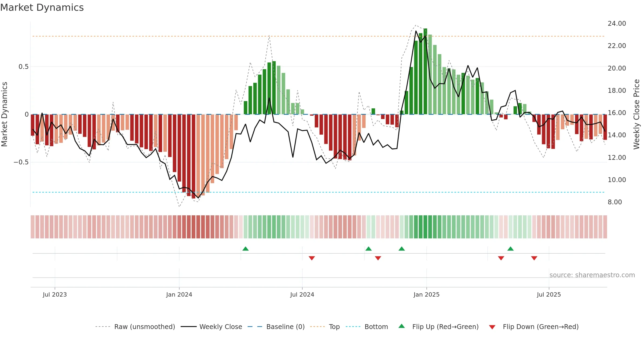Click the '−0.5' left axis tick label
Image resolution: width=644 pixels, height=362 pixels.
[21, 162]
